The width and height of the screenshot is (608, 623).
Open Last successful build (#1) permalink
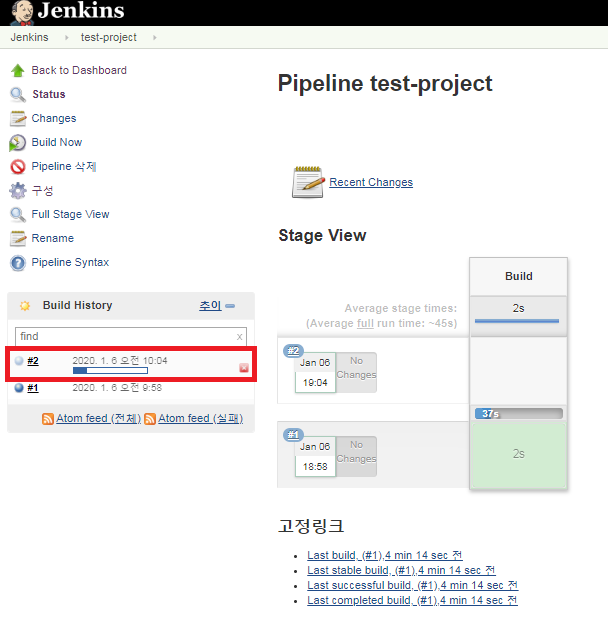412,585
